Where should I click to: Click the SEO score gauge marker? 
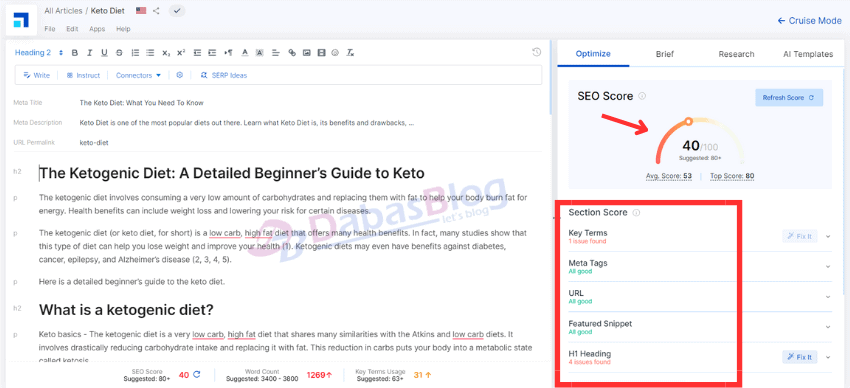[688, 122]
